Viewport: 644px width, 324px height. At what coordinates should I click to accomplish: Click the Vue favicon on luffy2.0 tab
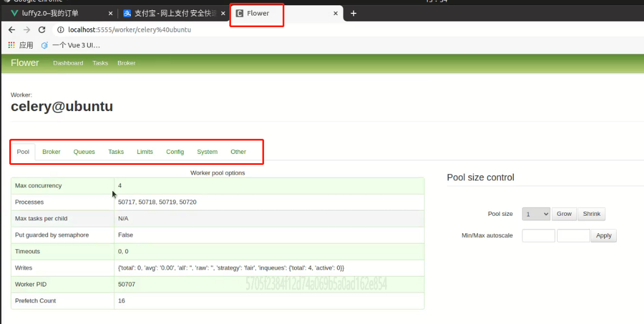[14, 13]
